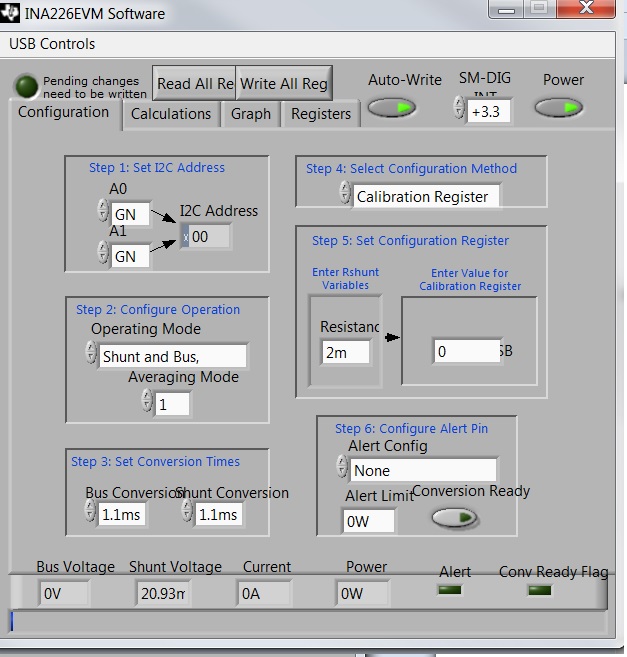Select the Configuration tab

[x=64, y=112]
